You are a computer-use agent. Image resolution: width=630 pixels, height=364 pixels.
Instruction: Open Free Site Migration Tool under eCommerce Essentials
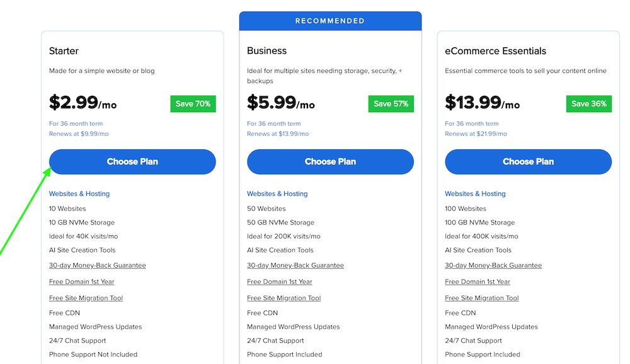pyautogui.click(x=481, y=297)
